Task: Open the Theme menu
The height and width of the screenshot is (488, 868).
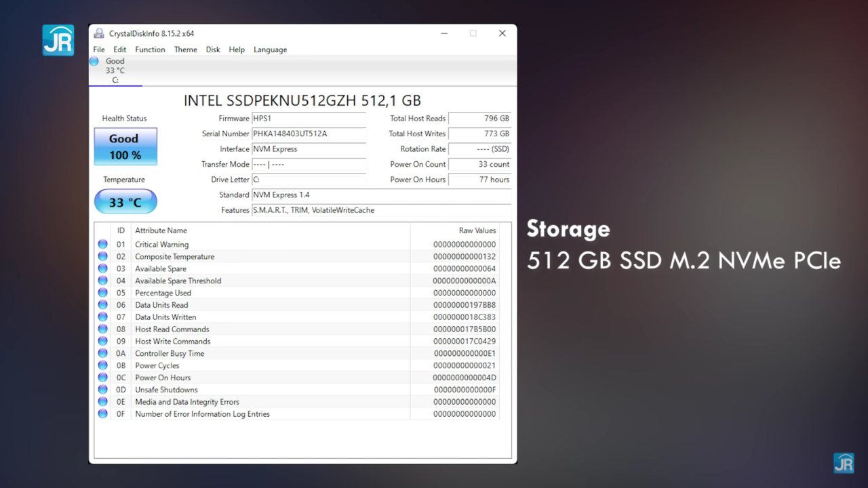Action: pyautogui.click(x=185, y=49)
